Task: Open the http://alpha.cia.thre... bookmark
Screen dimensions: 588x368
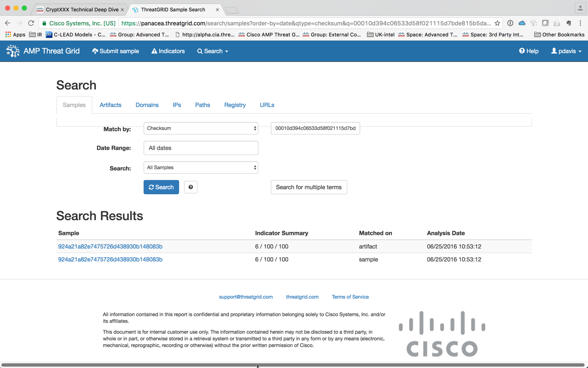Action: pyautogui.click(x=204, y=35)
